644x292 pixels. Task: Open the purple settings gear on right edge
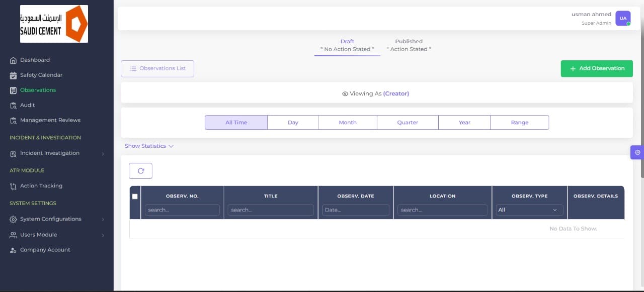[637, 152]
